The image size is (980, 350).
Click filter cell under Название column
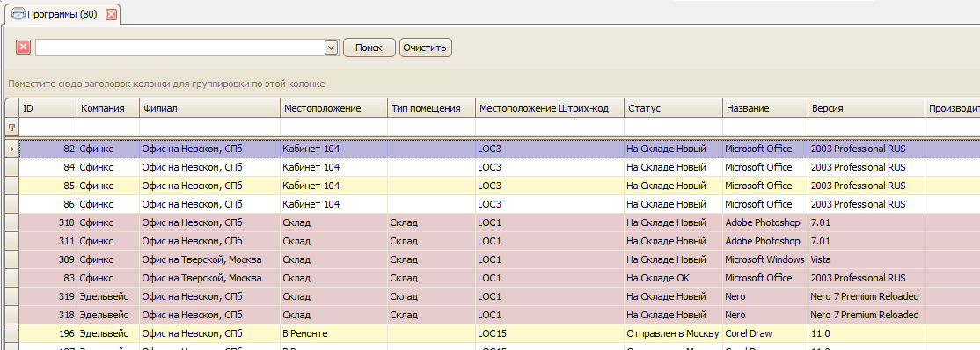click(x=765, y=128)
